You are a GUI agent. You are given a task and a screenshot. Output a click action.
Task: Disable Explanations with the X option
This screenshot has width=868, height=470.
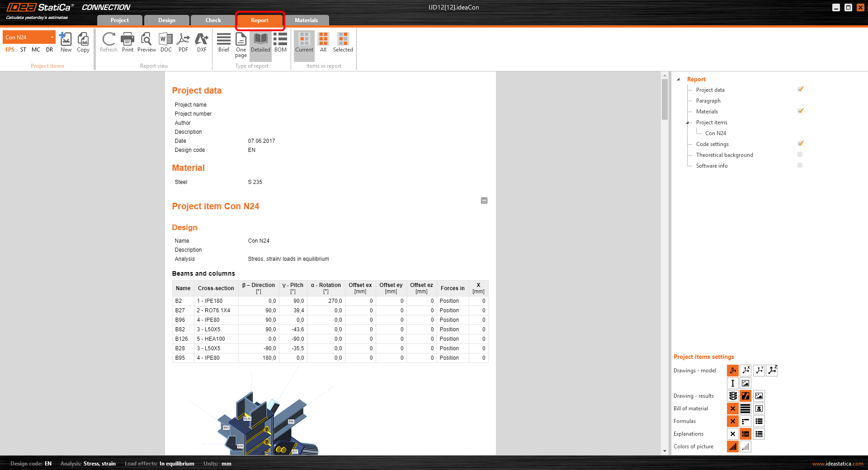(733, 434)
